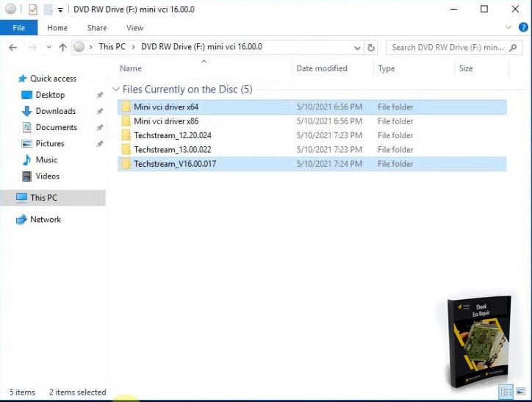This screenshot has width=532, height=402.
Task: Click the Ebook Ecu Repair thumbnail
Action: click(x=478, y=341)
